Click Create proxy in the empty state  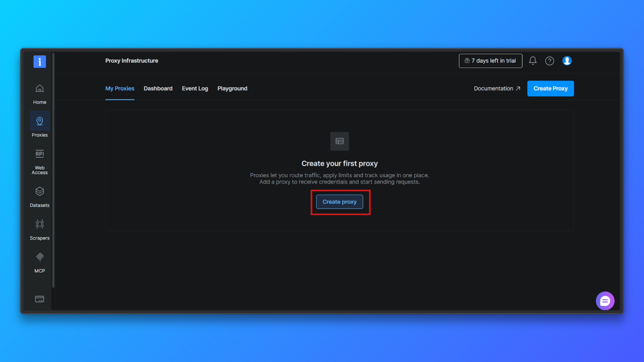click(x=339, y=202)
